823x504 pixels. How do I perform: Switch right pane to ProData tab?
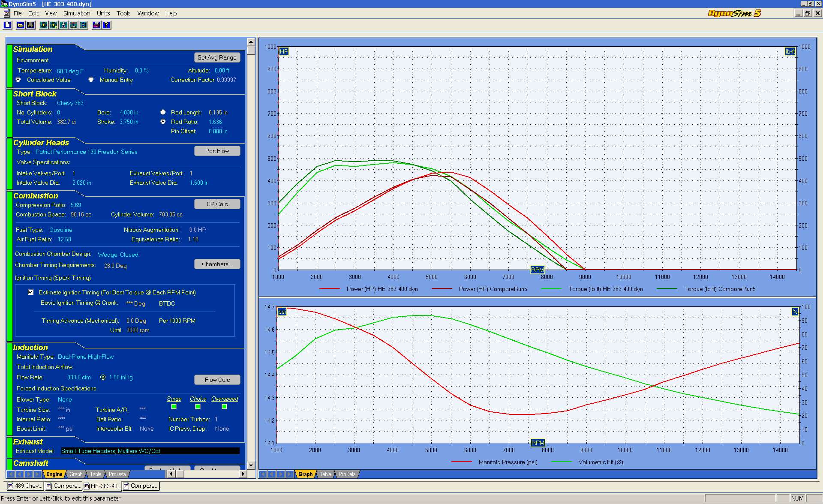coord(347,474)
